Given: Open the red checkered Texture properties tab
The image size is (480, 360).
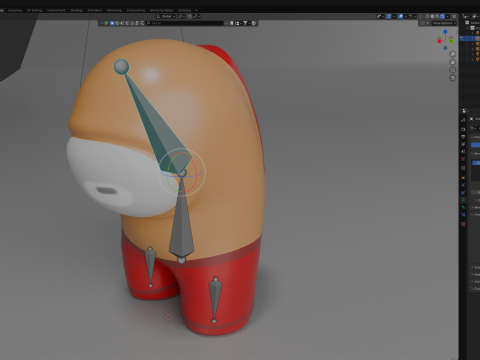Looking at the screenshot, I should pyautogui.click(x=463, y=224).
